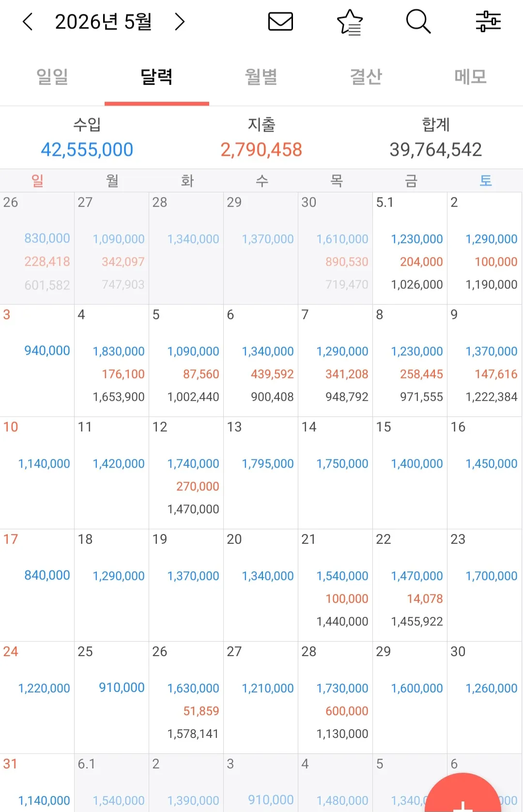
Task: Tap the magnifier search icon
Action: coord(418,22)
